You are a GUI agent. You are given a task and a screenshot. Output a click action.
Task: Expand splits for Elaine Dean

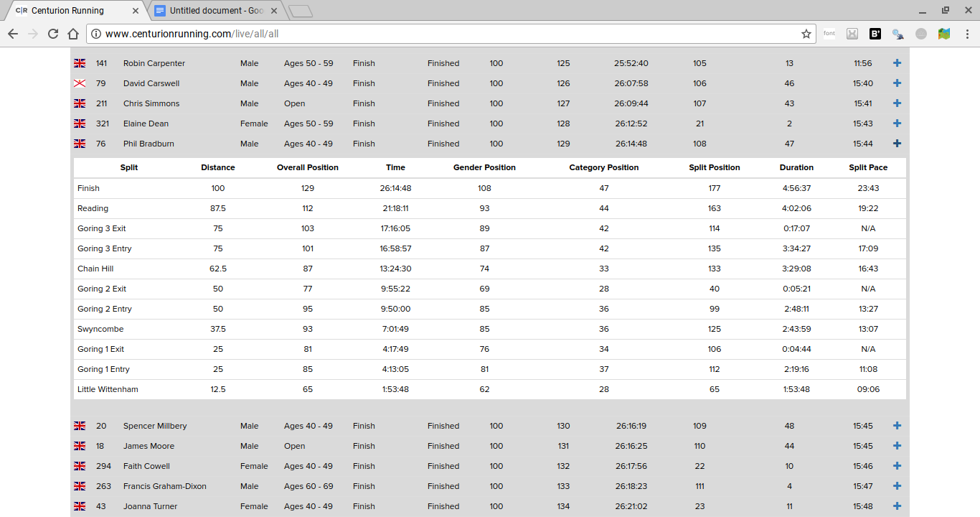click(x=897, y=124)
